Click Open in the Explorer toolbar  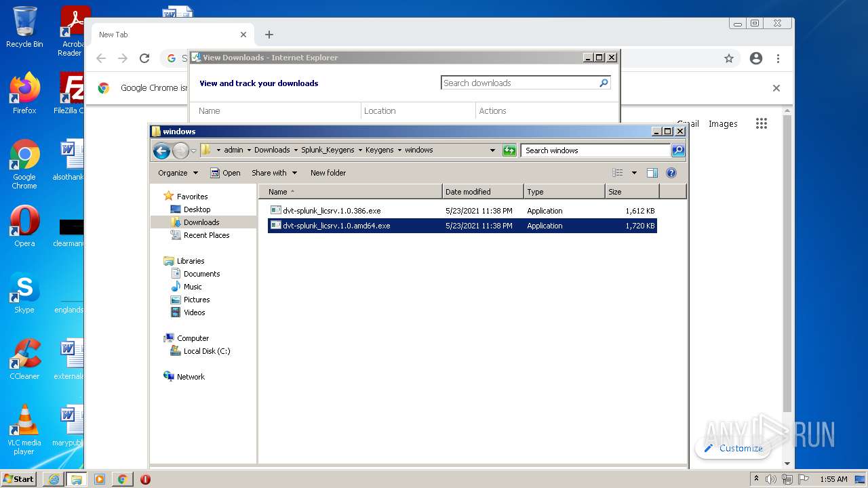225,173
